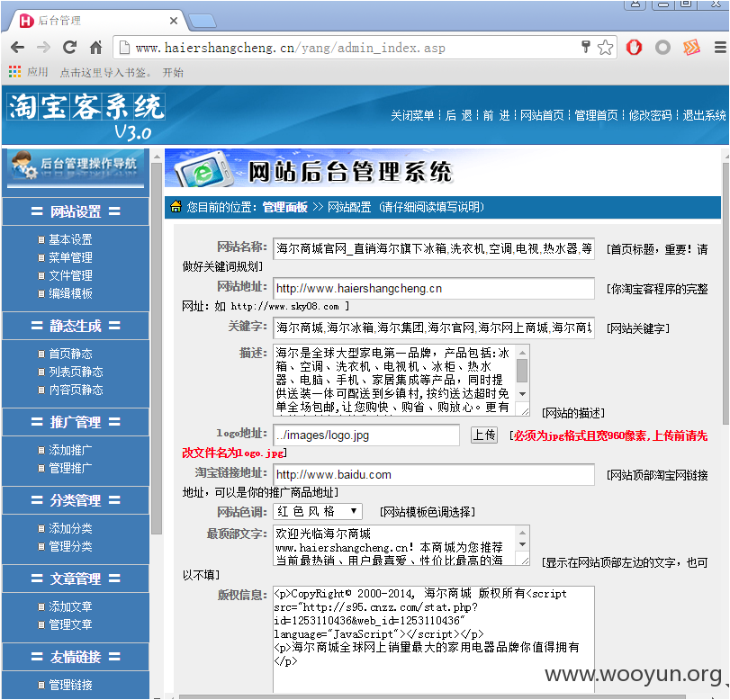Click the 关键字 input field

click(x=434, y=328)
